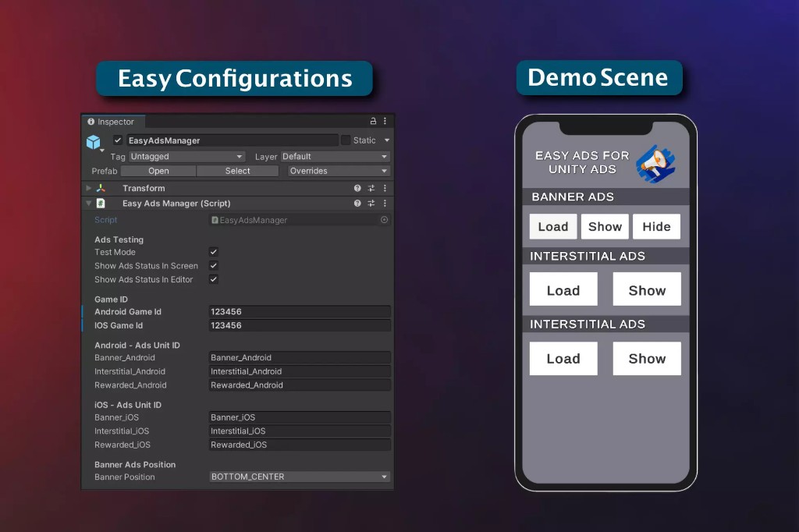This screenshot has width=799, height=532.
Task: Click the Rewarded_iOS value field
Action: point(300,445)
